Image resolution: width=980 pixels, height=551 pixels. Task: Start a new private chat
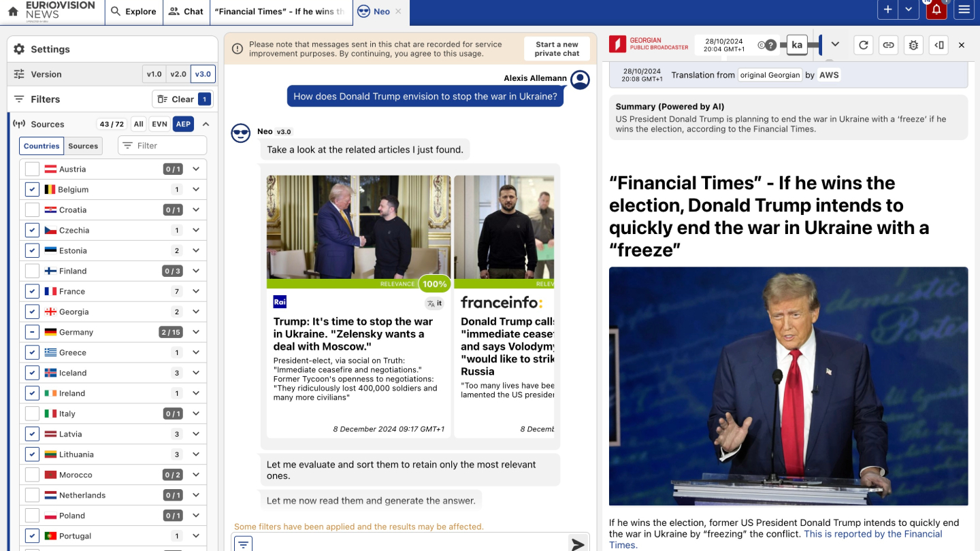[557, 49]
